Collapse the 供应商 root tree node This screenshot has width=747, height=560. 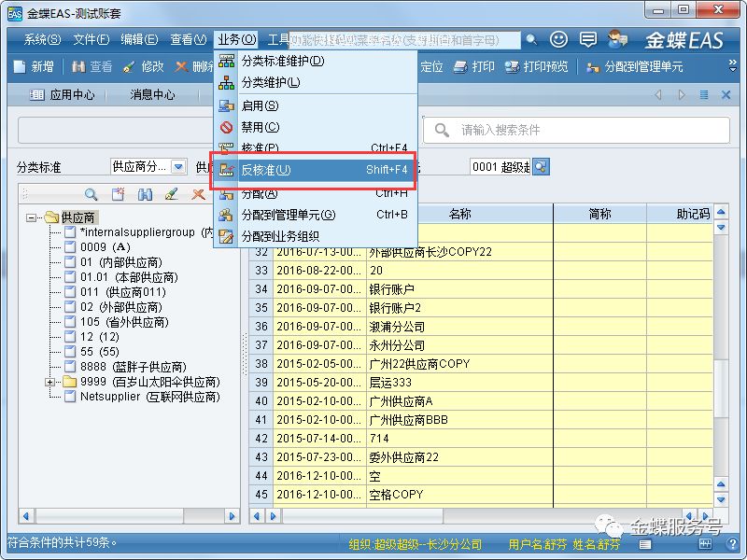coord(32,217)
